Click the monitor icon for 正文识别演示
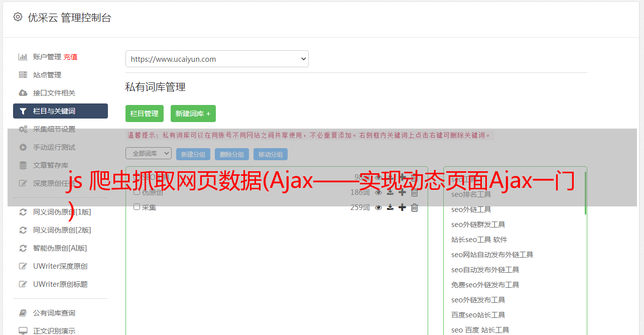This screenshot has height=335, width=644. [23, 331]
